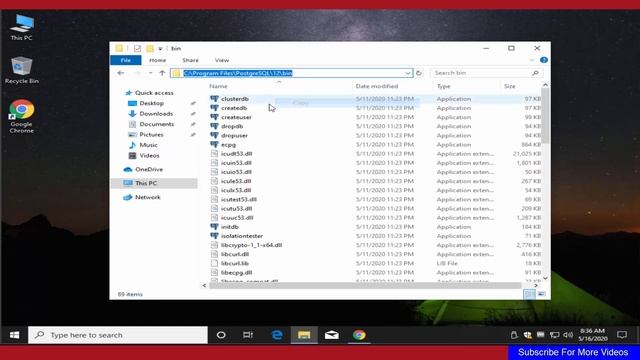Open Chrome from the taskbar
This screenshot has width=640, height=360.
pos(359,335)
